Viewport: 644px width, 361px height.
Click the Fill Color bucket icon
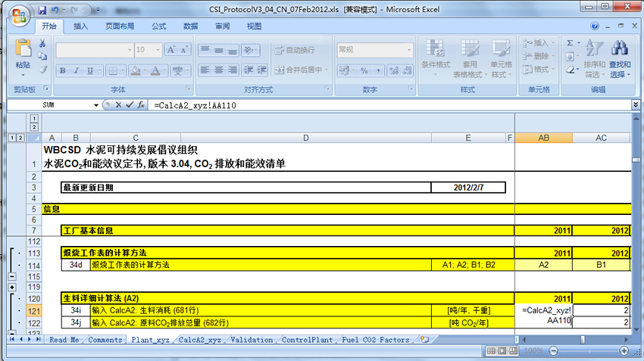click(x=135, y=70)
